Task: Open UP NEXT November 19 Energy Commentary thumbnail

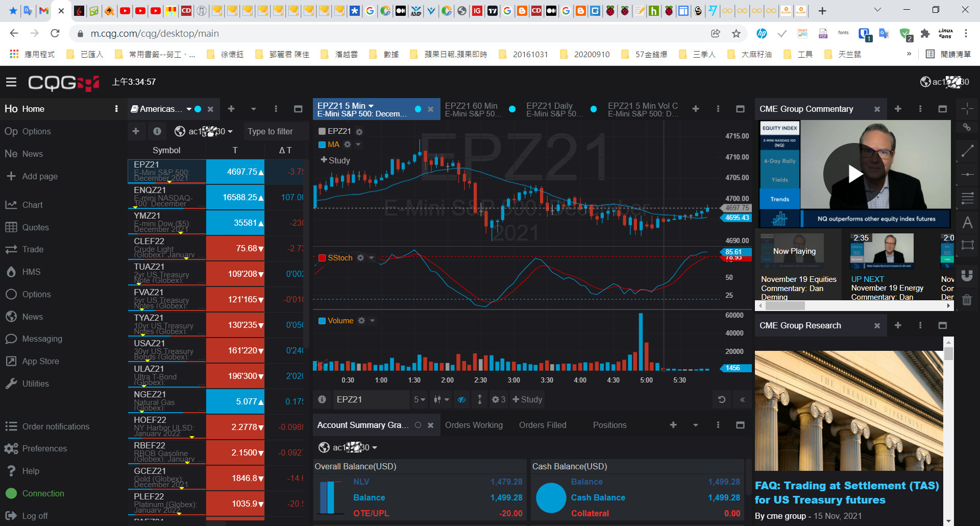Action: point(882,251)
